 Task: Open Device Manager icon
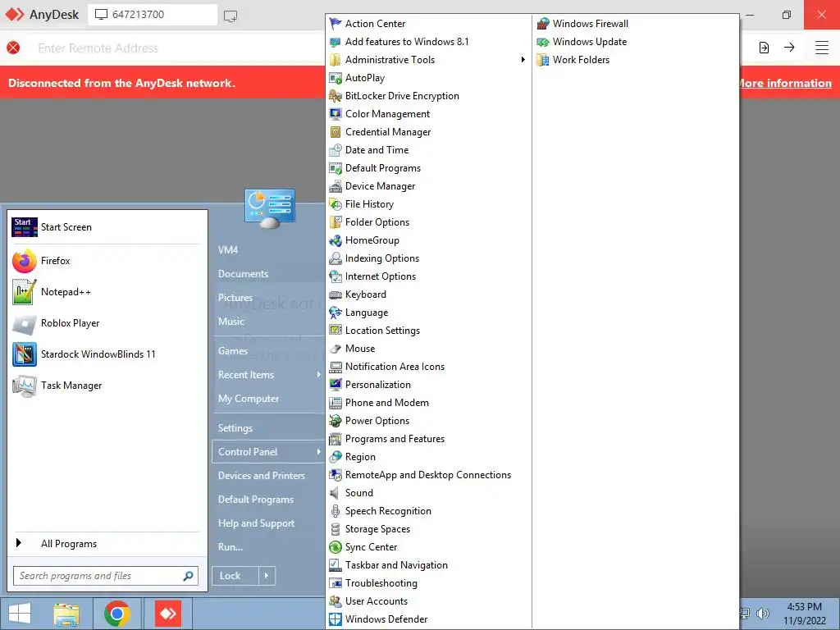336,186
